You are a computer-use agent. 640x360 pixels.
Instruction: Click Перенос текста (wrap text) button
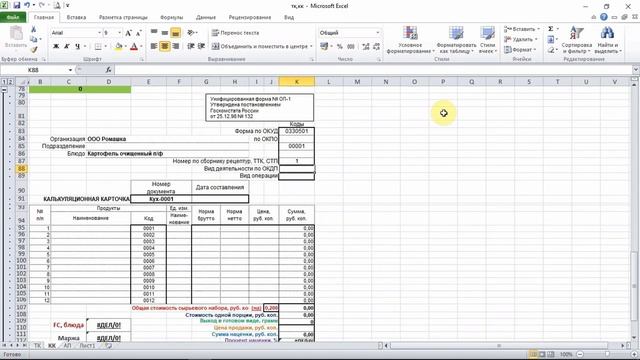pos(236,33)
